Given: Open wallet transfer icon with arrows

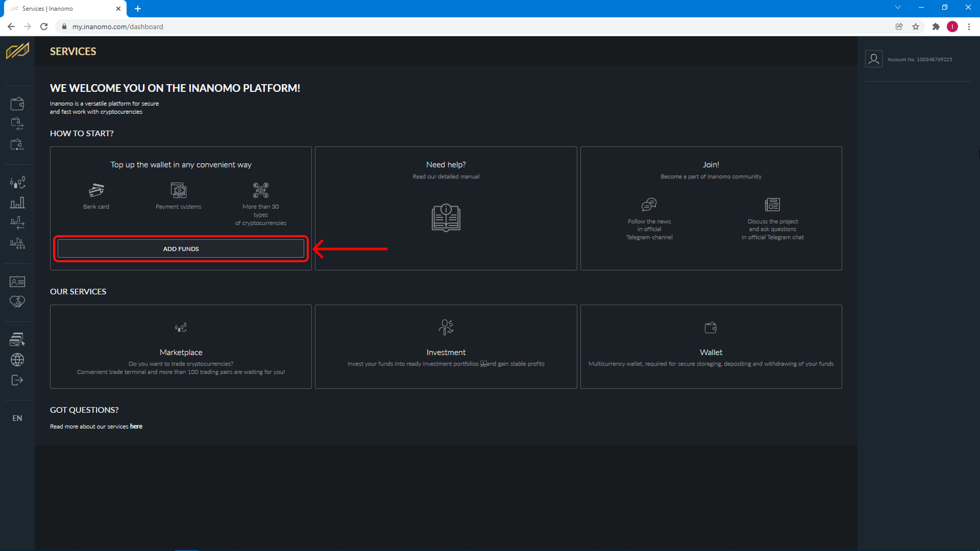Looking at the screenshot, I should 17,123.
